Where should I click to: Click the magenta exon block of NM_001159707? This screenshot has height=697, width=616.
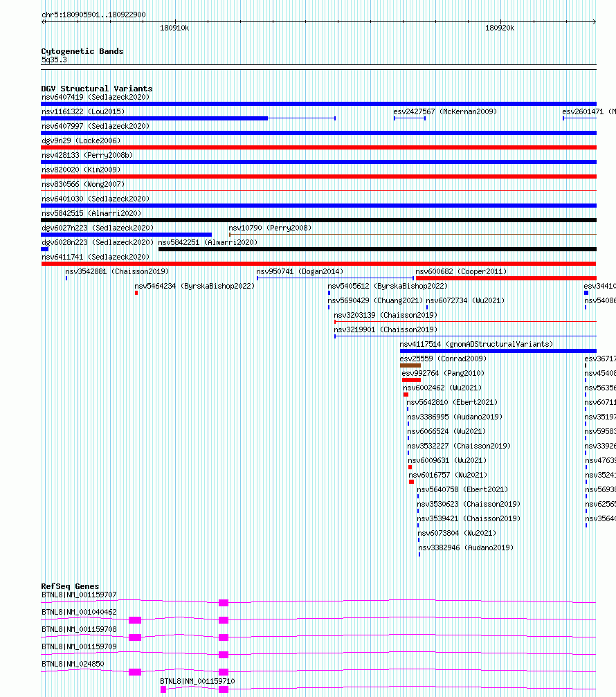(x=224, y=603)
